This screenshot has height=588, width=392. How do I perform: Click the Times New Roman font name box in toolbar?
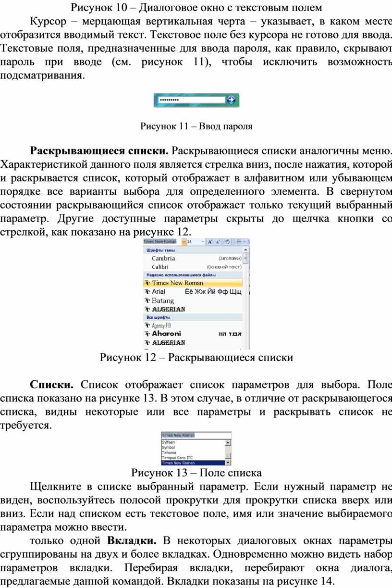(x=162, y=241)
